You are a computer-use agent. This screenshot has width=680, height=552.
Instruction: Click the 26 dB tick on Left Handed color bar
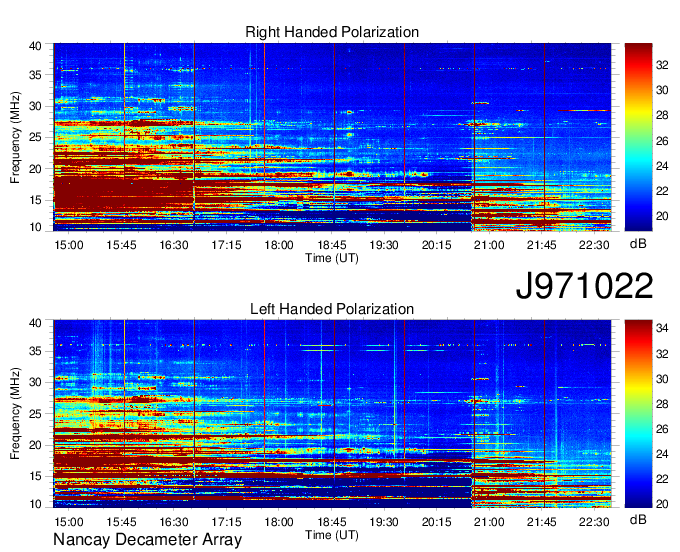tap(662, 429)
